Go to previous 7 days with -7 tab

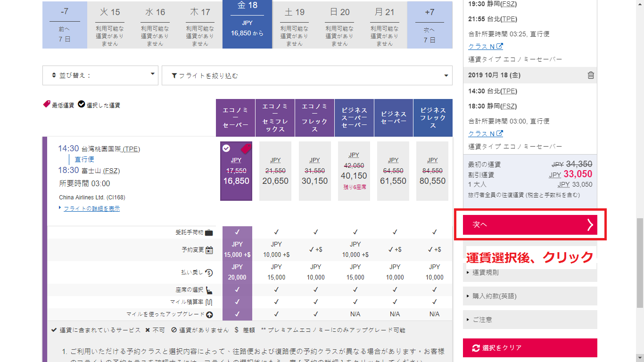pos(65,25)
